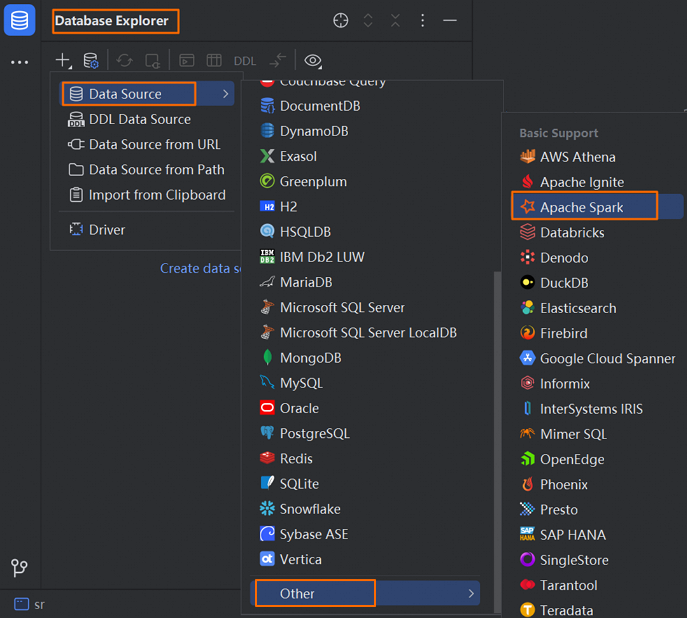This screenshot has height=618, width=687.
Task: Expand the Data Source submenu arrow
Action: (225, 94)
